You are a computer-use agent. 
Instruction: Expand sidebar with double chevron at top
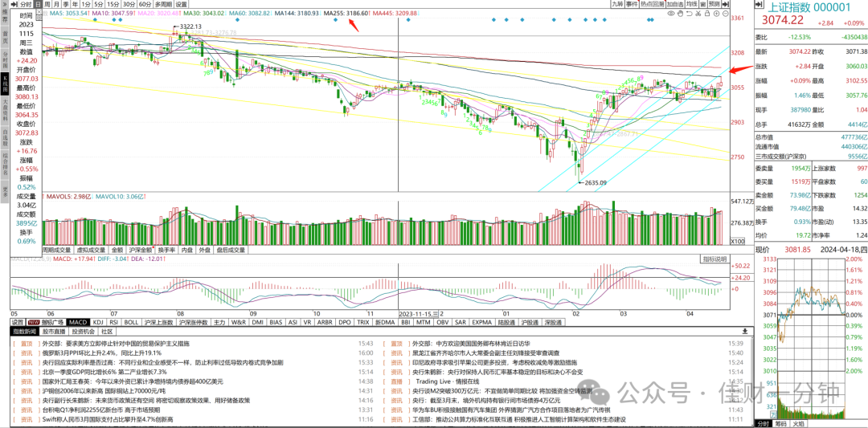tap(5, 3)
